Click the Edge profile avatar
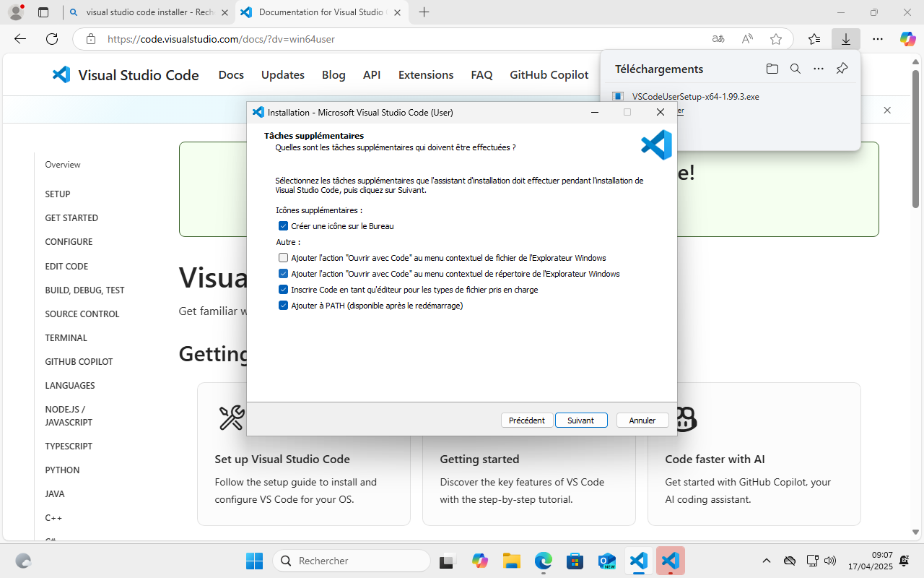 coord(15,12)
